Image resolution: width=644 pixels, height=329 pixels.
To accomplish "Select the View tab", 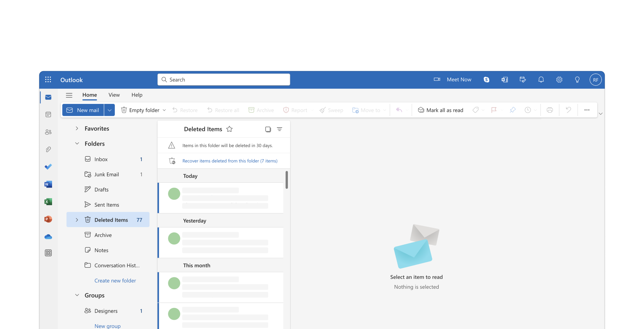I will coord(114,94).
